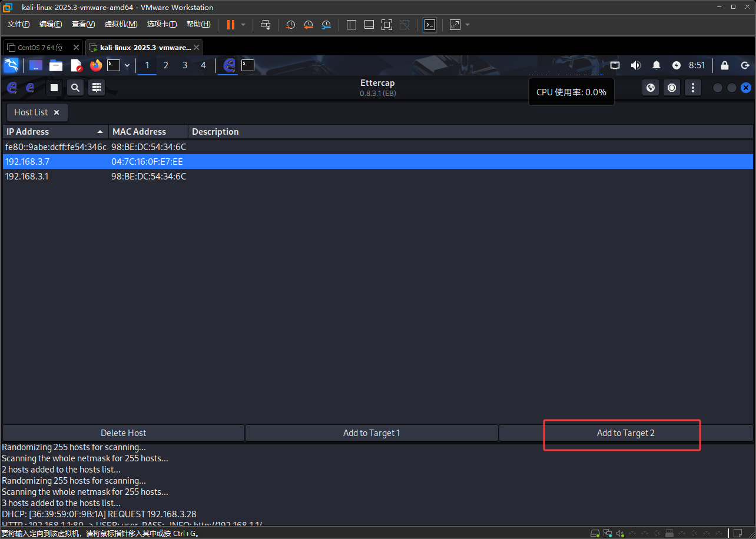Open the 选项卡(T) menu
The height and width of the screenshot is (539, 756).
pos(162,24)
